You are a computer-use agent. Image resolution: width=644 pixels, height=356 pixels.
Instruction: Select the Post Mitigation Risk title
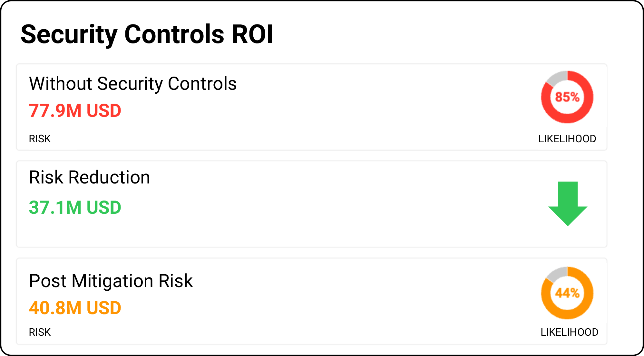point(111,281)
